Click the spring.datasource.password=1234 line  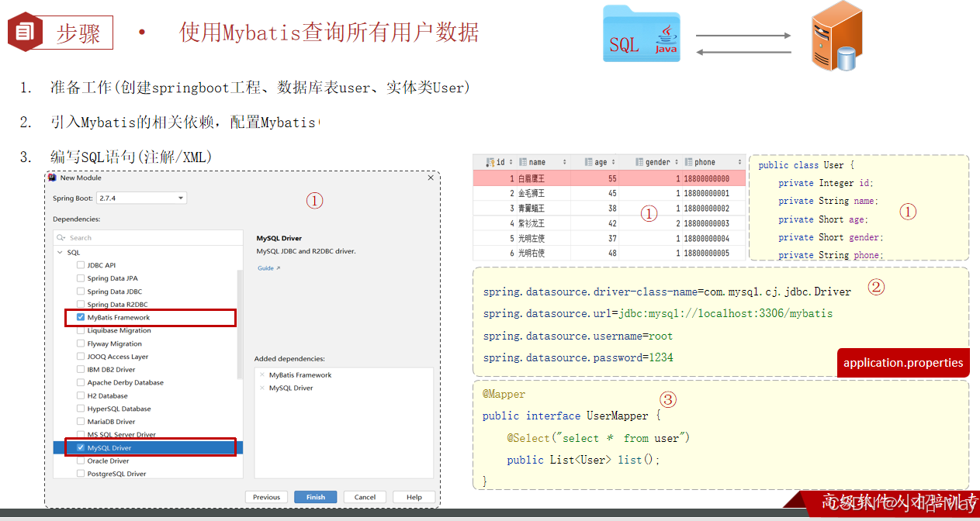(x=578, y=358)
